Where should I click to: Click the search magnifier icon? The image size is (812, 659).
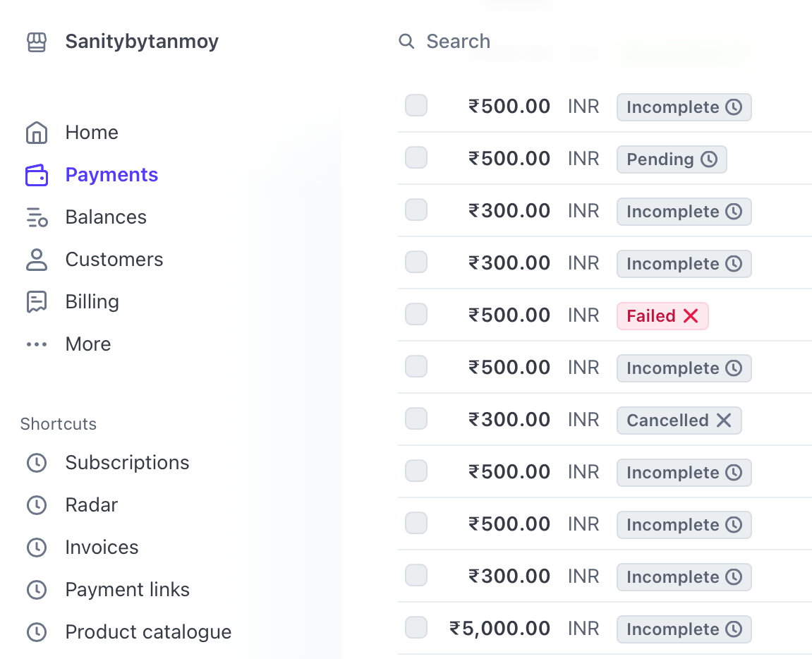(x=406, y=41)
